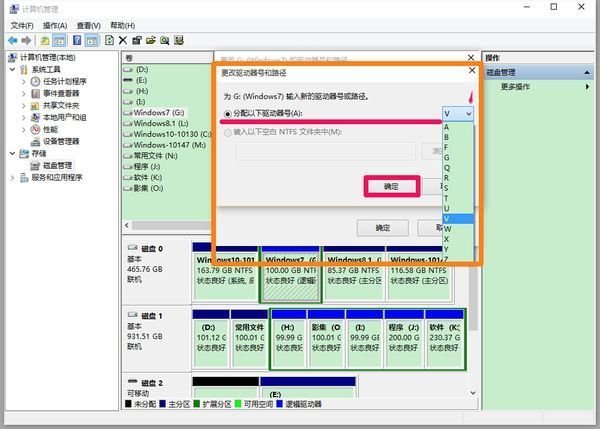Open the 文件(F) menu
The image size is (600, 429).
(22, 26)
